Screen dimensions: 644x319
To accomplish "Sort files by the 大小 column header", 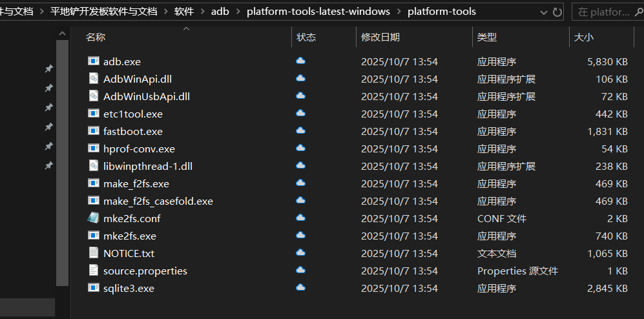I will [x=584, y=37].
